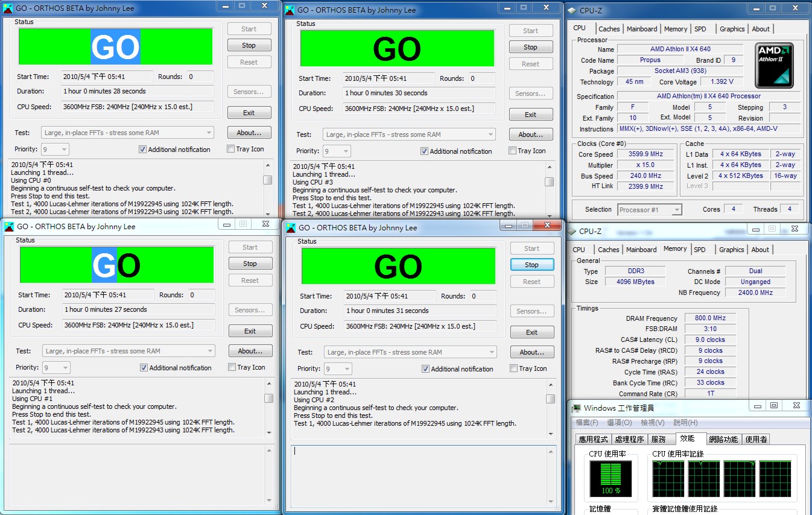This screenshot has width=812, height=515.
Task: Open Mainboard tab in CPU-Z processor window
Action: tap(642, 29)
